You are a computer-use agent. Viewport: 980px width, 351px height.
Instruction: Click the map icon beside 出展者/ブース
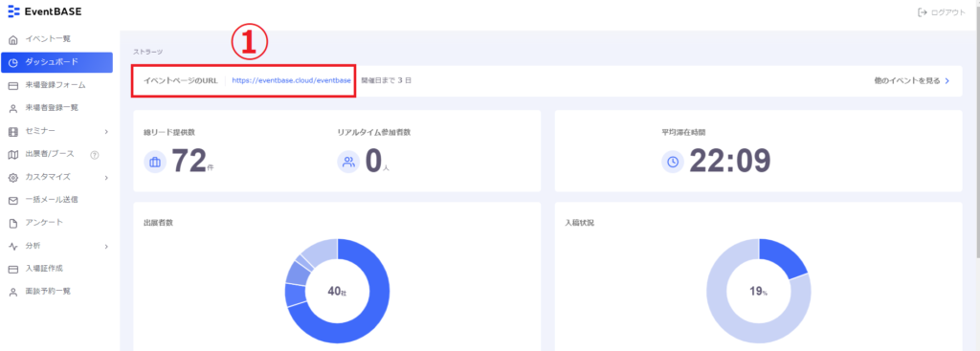(x=12, y=154)
